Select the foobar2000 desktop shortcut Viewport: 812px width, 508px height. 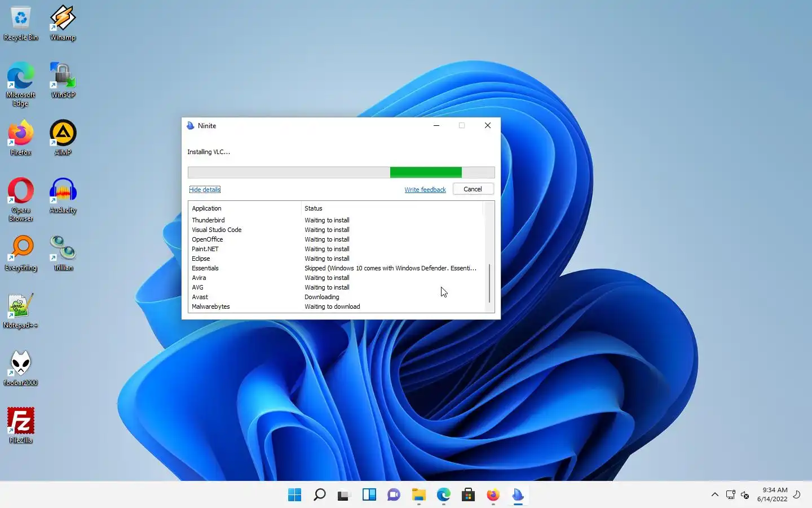pos(21,369)
